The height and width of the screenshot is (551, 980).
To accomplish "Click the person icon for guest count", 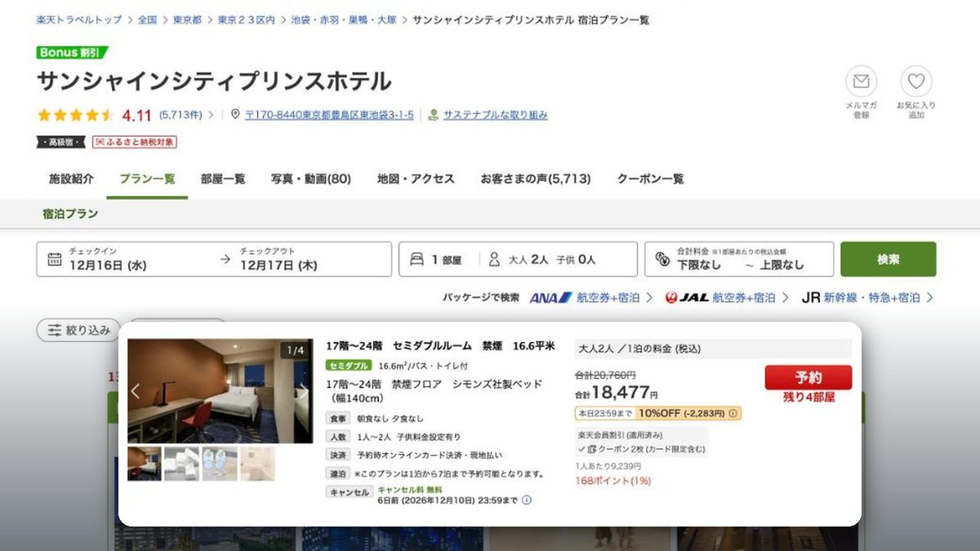I will pyautogui.click(x=494, y=260).
